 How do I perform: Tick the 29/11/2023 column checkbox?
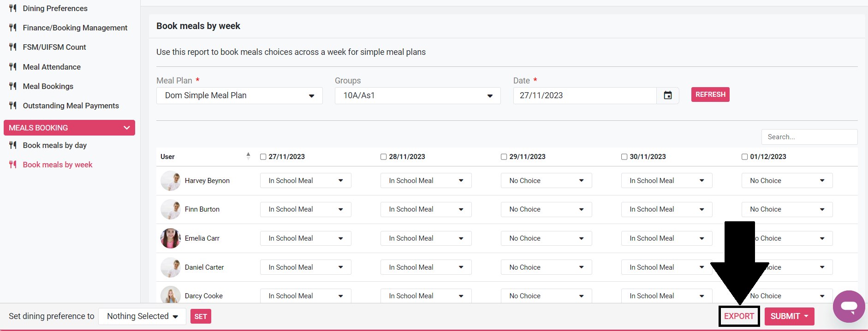pyautogui.click(x=504, y=157)
